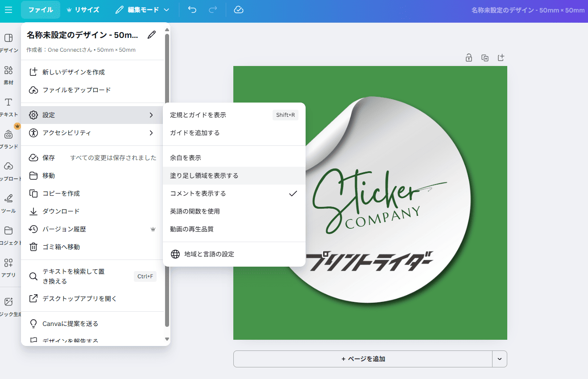Screen dimensions: 588x379
Task: Open the テキスト tool in sidebar
Action: click(x=8, y=107)
